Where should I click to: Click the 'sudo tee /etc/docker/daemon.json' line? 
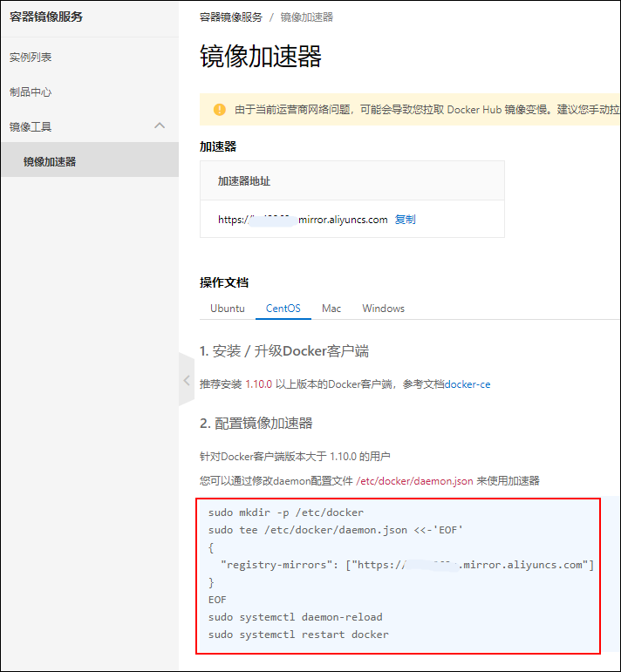click(x=336, y=530)
